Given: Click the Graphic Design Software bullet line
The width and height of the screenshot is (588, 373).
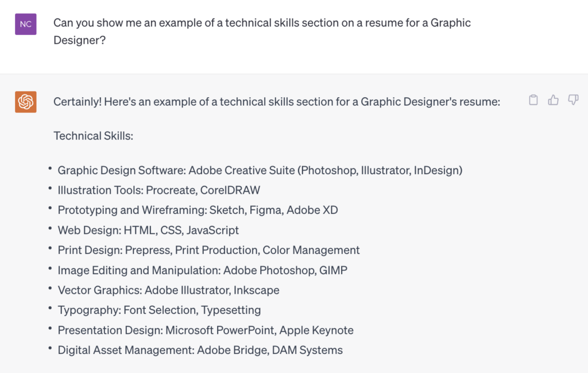Looking at the screenshot, I should tap(260, 170).
